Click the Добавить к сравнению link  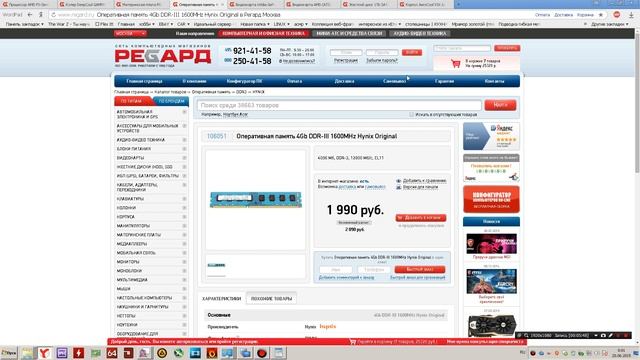pyautogui.click(x=424, y=181)
